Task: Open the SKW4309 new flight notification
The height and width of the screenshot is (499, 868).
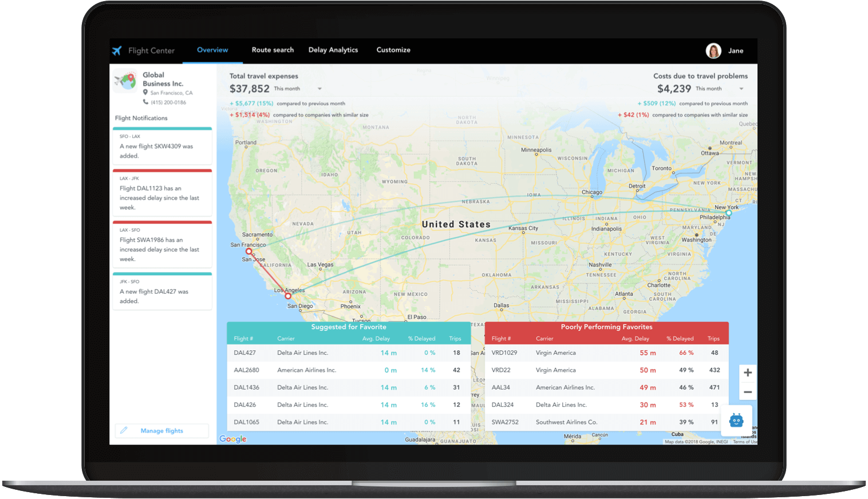Action: click(162, 146)
